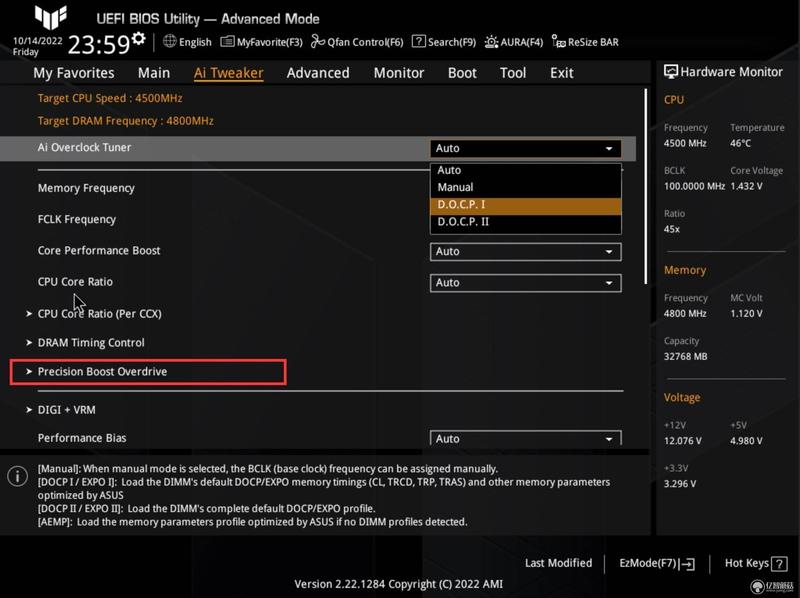Image resolution: width=800 pixels, height=598 pixels.
Task: Open MyFavorite(F3) list icon
Action: 227,41
